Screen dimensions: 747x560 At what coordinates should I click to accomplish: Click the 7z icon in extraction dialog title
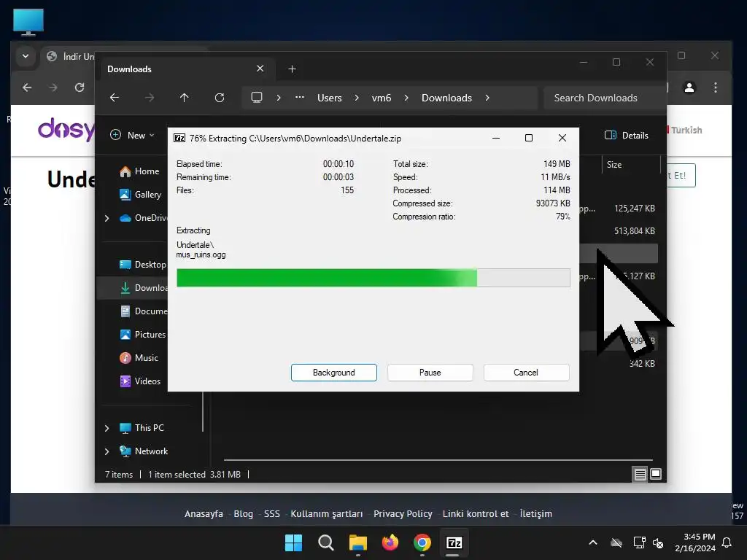click(x=179, y=138)
